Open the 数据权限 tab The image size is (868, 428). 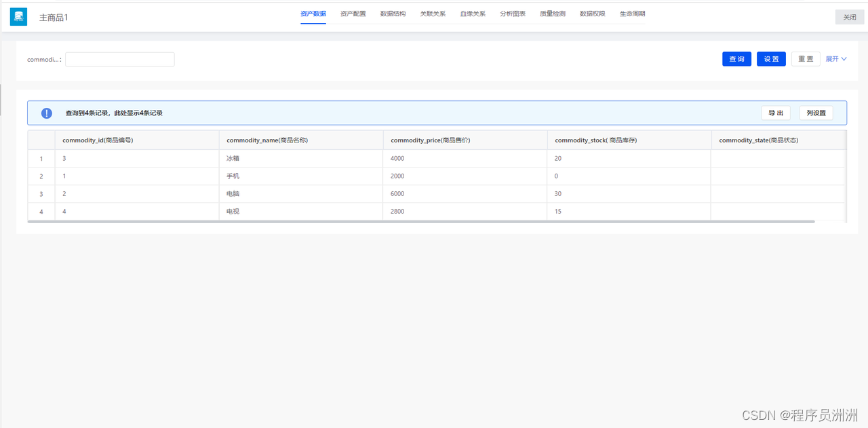(x=593, y=14)
